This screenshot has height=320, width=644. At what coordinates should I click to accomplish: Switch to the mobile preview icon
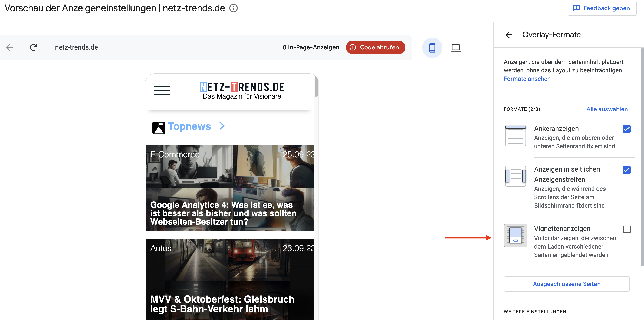pyautogui.click(x=432, y=47)
